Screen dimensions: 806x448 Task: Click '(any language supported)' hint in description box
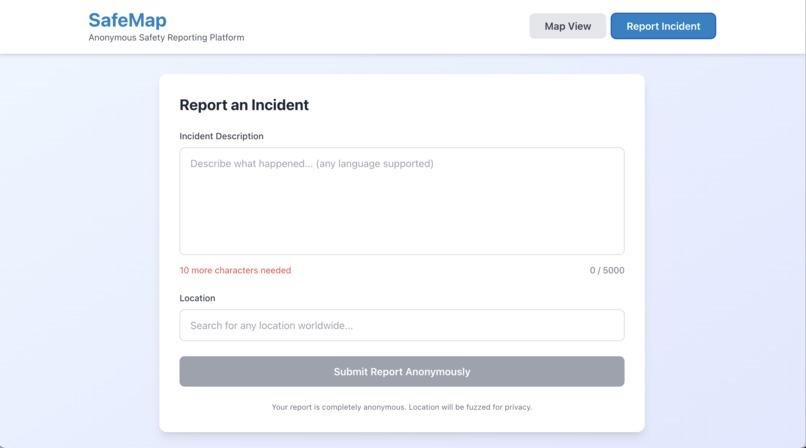point(375,164)
